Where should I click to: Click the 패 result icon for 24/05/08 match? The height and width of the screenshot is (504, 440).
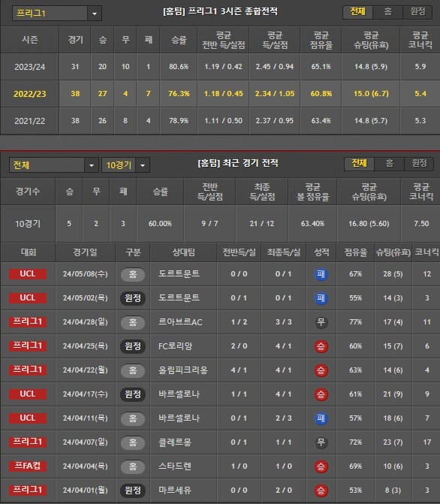321,274
